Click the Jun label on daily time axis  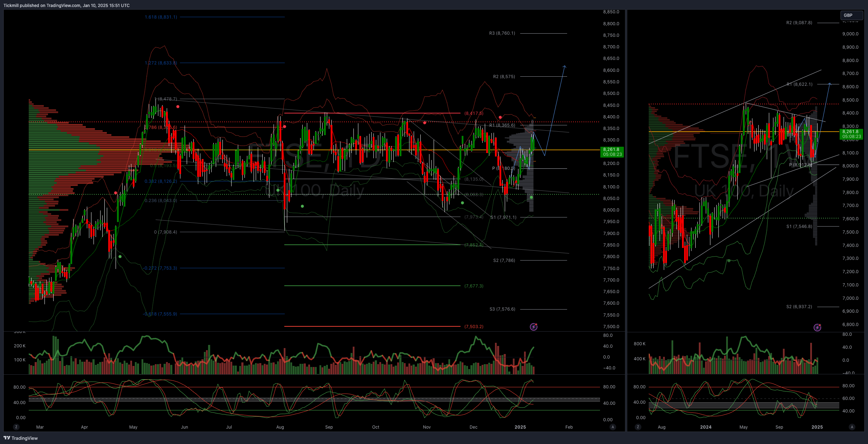pos(185,427)
